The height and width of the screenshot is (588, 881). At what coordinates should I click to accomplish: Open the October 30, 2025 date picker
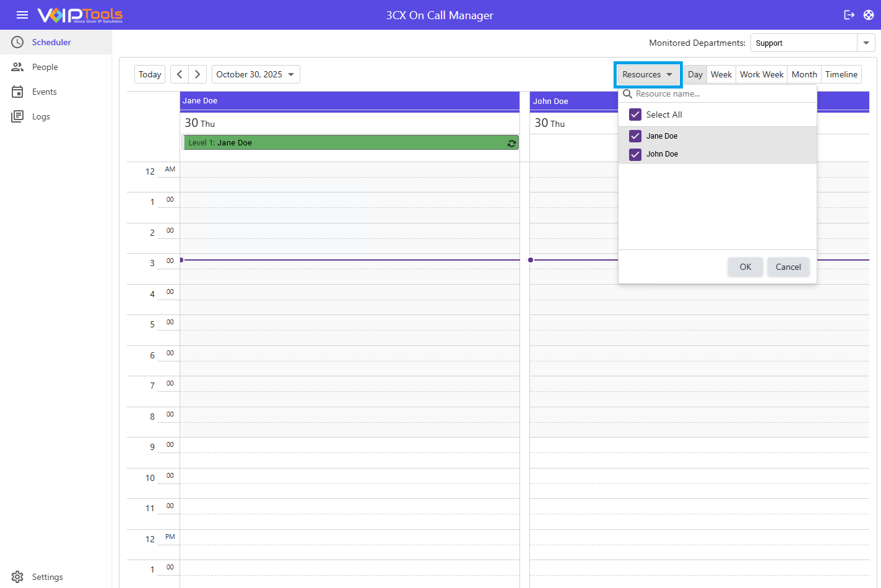(256, 74)
